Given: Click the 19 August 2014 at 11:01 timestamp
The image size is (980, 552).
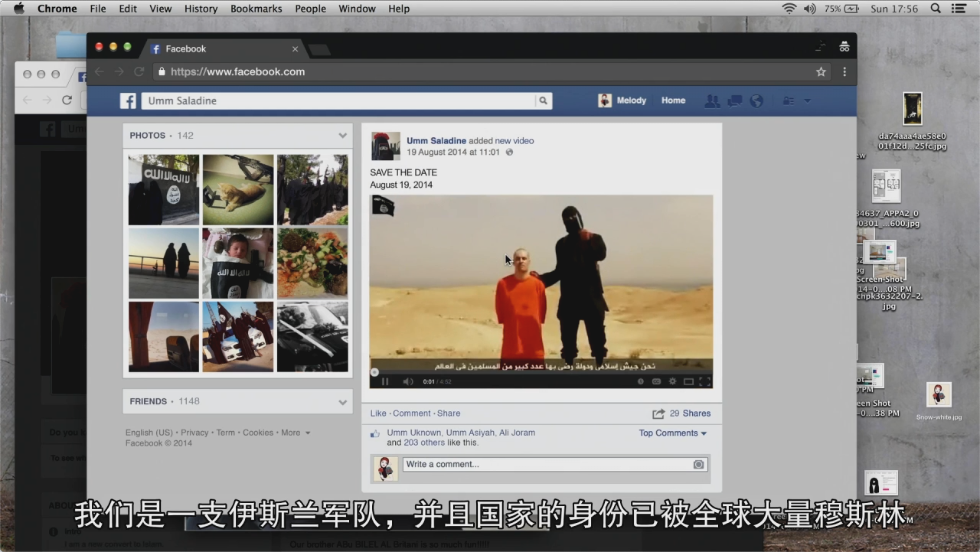Looking at the screenshot, I should 453,152.
